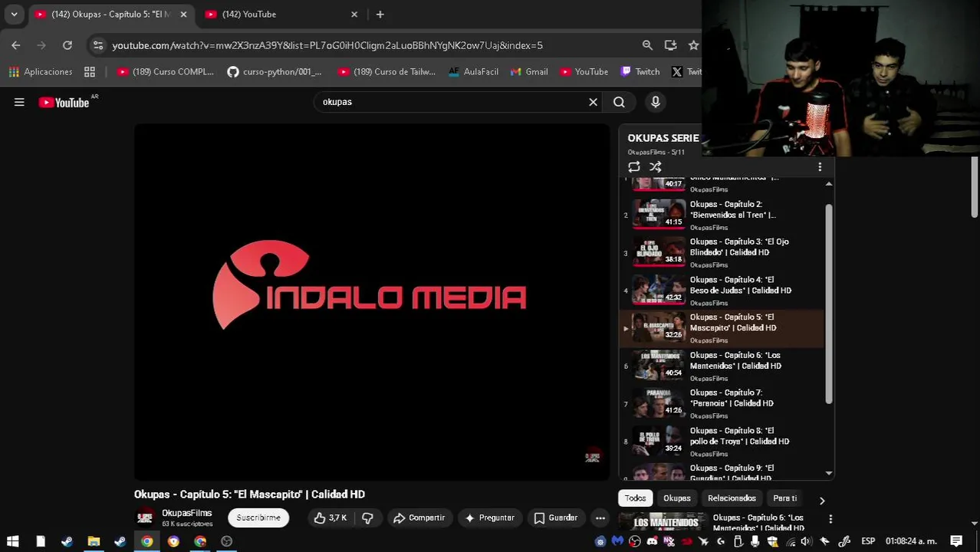
Task: Ask about the video with Preguntar
Action: point(489,518)
